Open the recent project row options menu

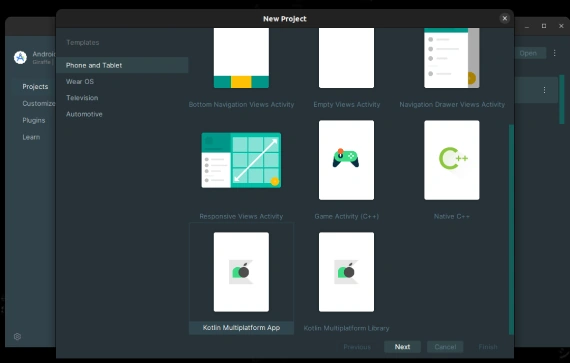click(x=544, y=90)
